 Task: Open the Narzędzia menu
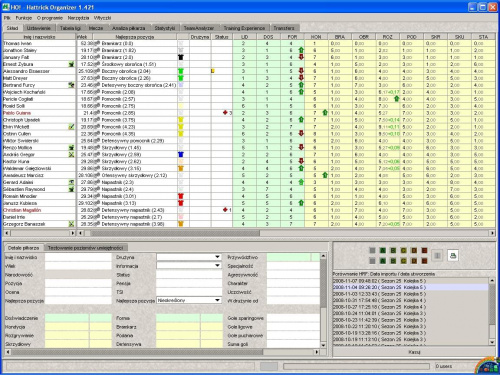pyautogui.click(x=78, y=18)
